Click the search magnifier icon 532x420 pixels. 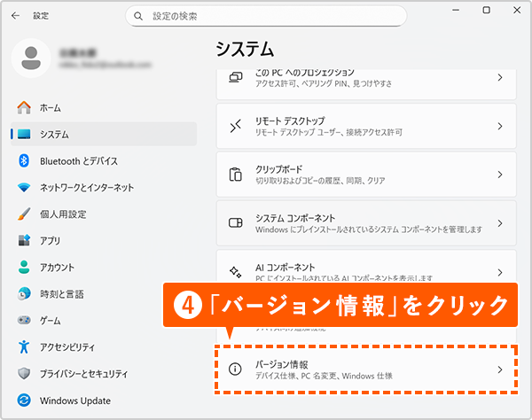(139, 16)
